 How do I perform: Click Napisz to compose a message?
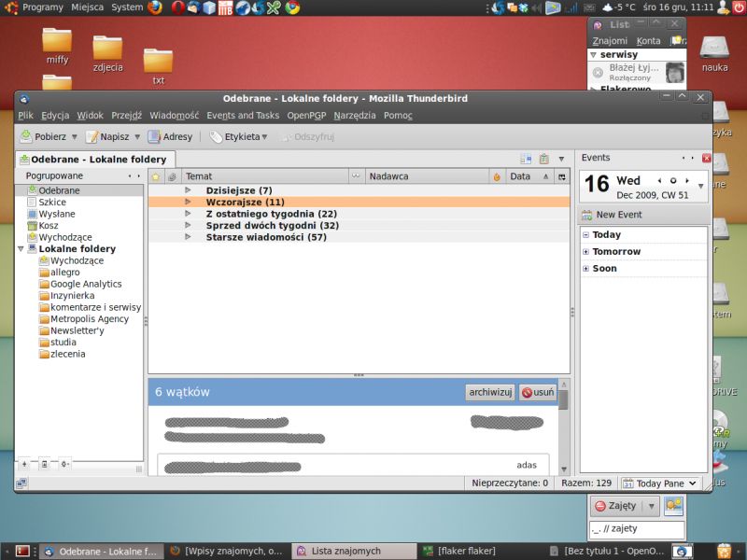tap(107, 137)
